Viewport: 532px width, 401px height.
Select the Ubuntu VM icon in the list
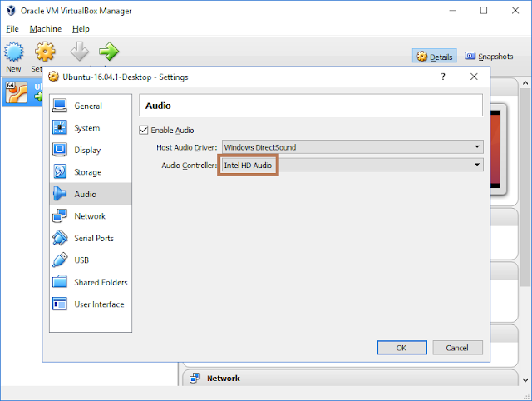(x=17, y=92)
